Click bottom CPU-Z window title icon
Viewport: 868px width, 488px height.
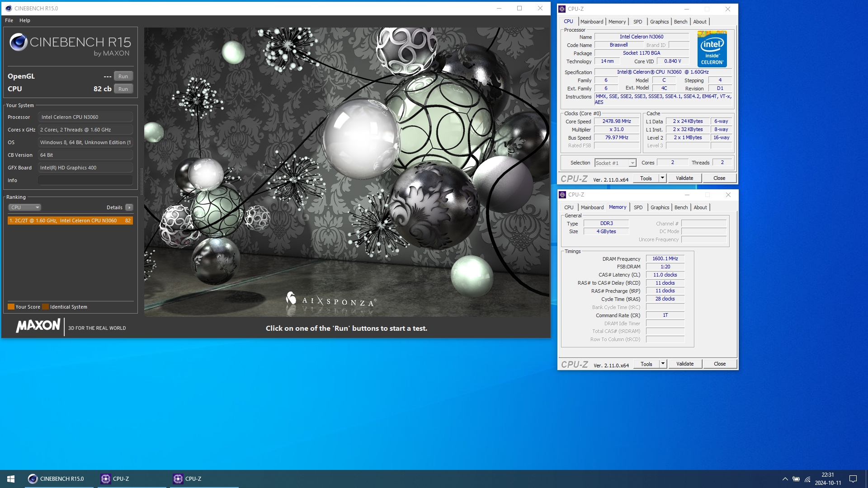pyautogui.click(x=562, y=195)
